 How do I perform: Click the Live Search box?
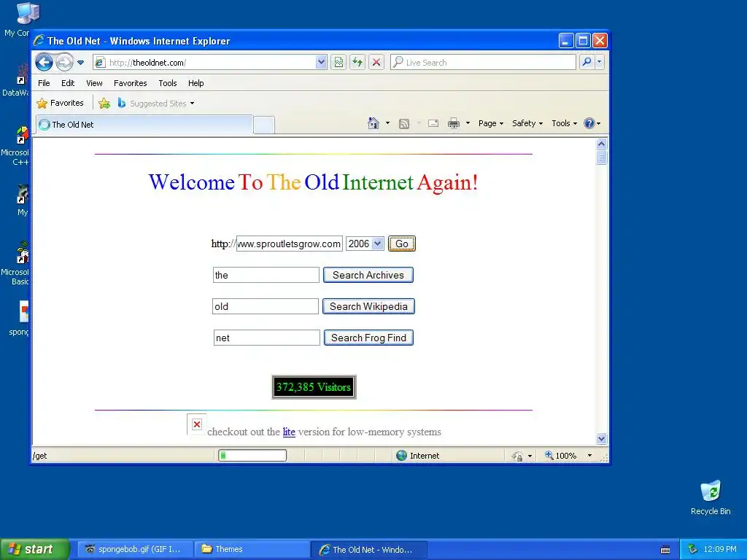point(483,63)
